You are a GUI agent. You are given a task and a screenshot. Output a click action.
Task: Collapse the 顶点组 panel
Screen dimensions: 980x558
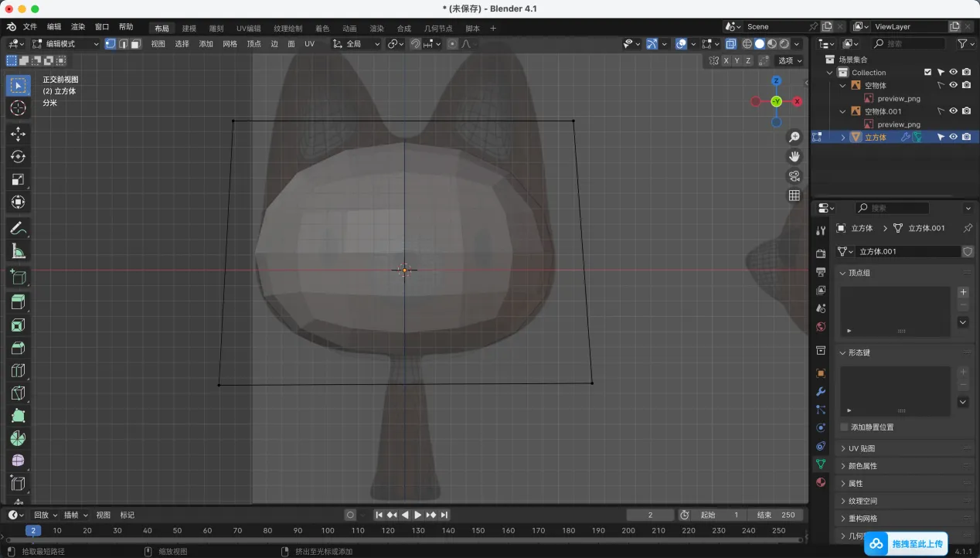pyautogui.click(x=859, y=273)
